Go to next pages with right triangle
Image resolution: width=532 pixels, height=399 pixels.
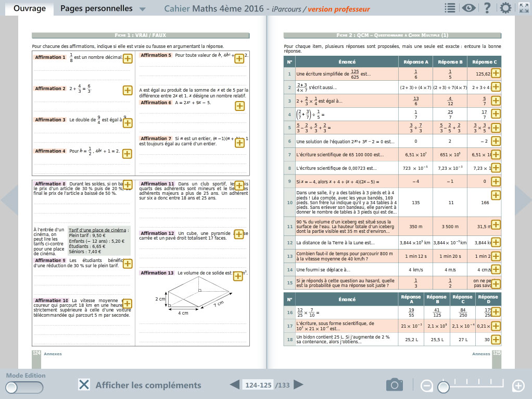(298, 385)
